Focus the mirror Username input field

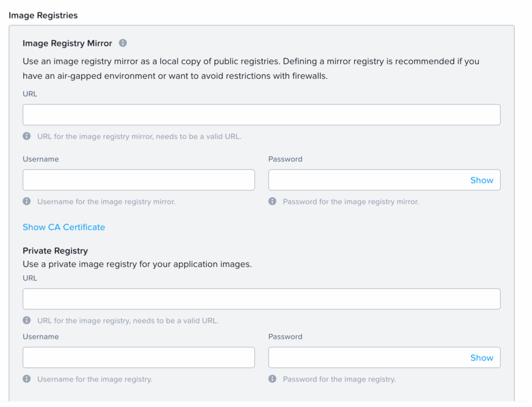tap(139, 180)
